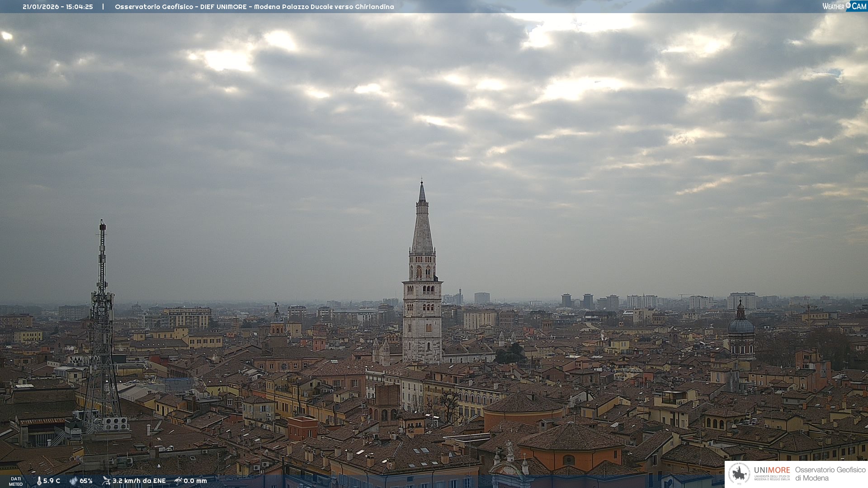This screenshot has height=488, width=868.
Task: Click the 65% humidity value
Action: click(86, 481)
